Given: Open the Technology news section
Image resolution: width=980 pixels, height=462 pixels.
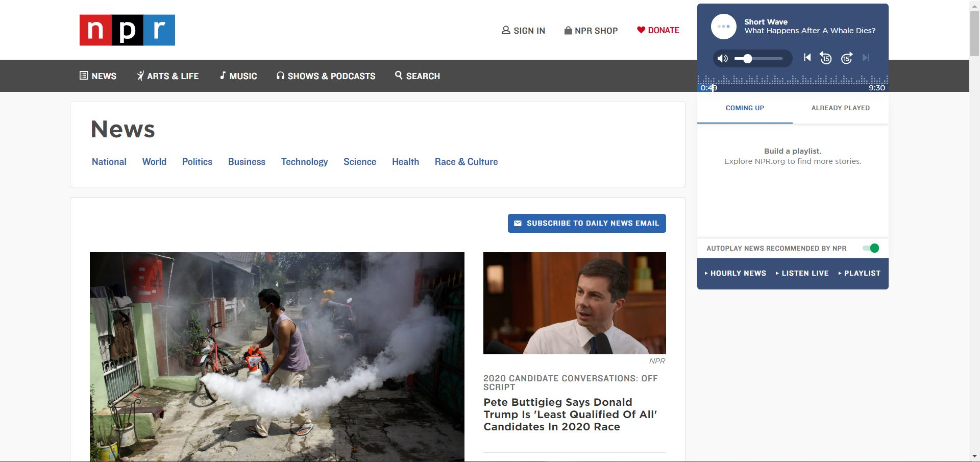Looking at the screenshot, I should [x=304, y=162].
